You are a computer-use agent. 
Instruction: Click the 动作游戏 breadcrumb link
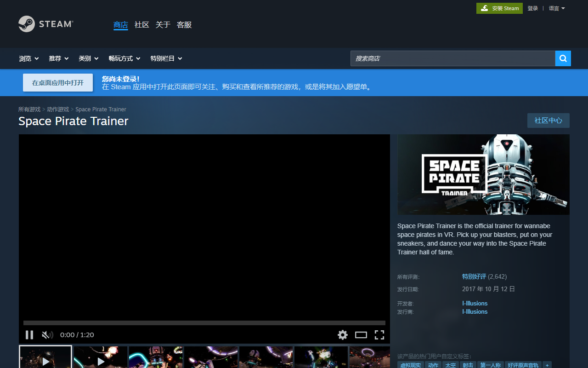click(58, 109)
